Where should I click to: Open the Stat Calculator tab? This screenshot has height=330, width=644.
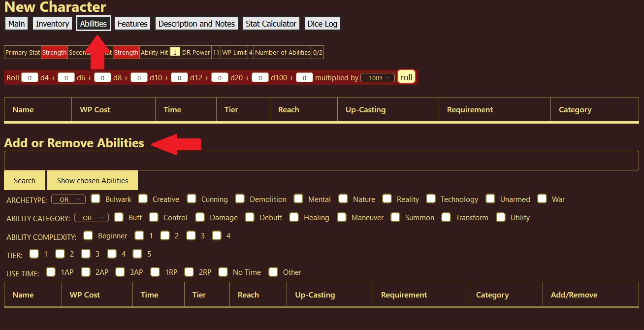click(270, 23)
